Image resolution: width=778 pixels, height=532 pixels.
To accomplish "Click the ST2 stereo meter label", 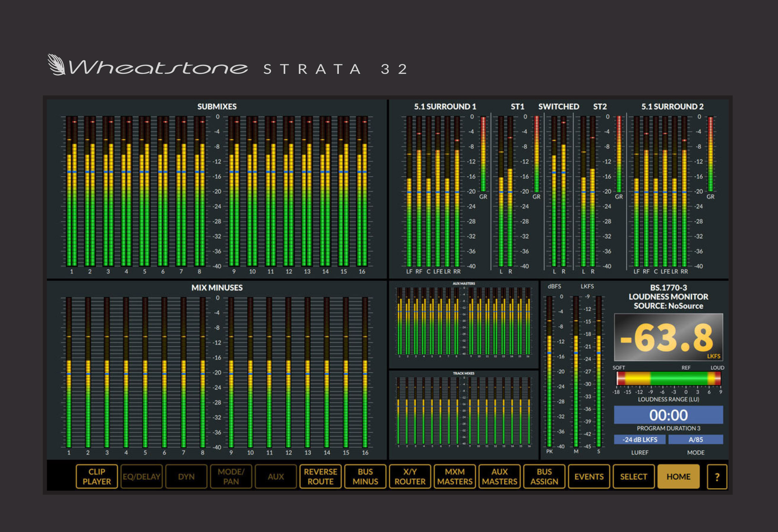I will [600, 106].
